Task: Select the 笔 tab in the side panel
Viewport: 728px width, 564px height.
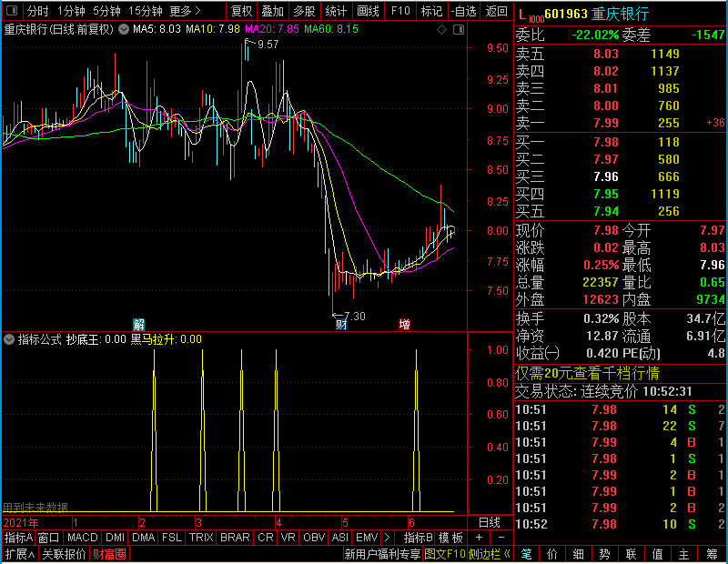Action: pos(526,554)
